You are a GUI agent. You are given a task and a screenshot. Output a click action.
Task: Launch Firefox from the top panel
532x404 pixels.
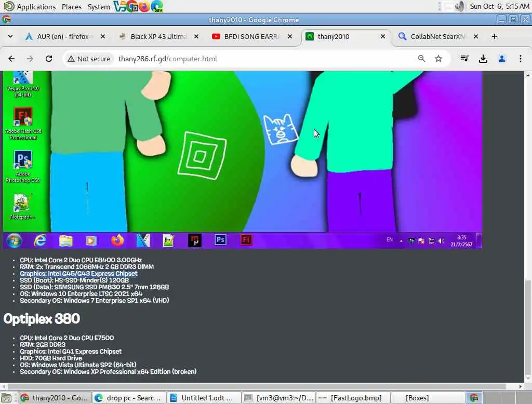144,6
